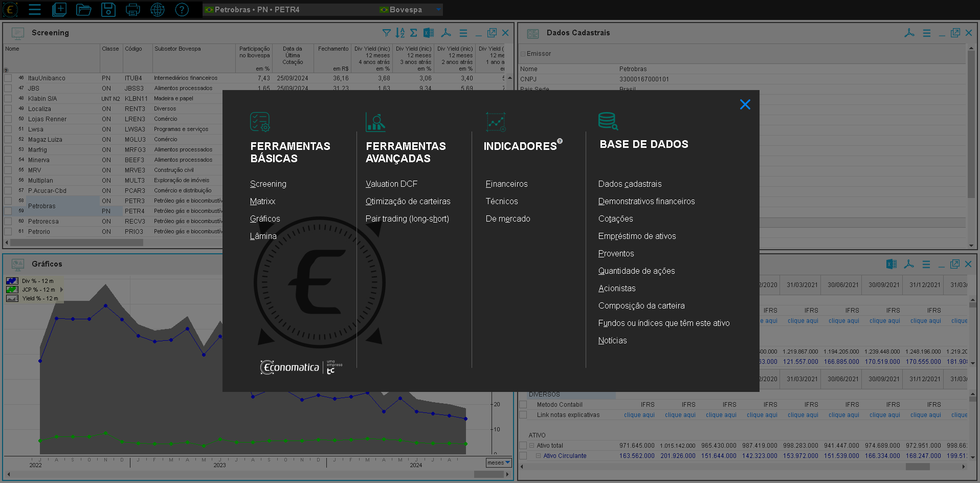
Task: Open Gráficos from the tools menu
Action: 265,219
